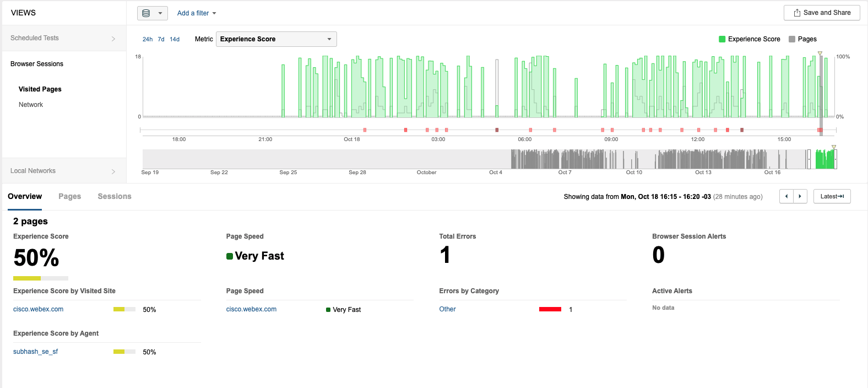Go to the previous time interval arrow
Viewport: 868px width, 388px height.
tap(786, 196)
